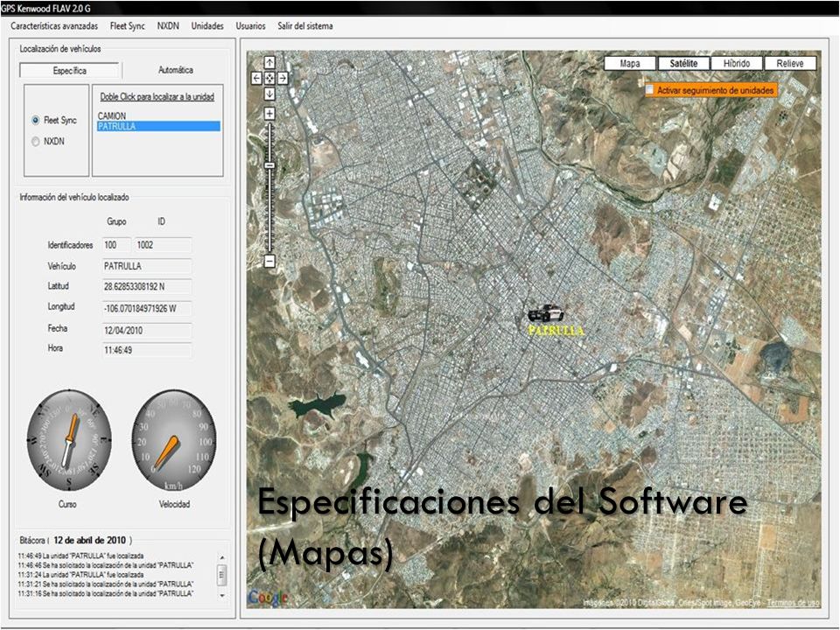
Task: Open Términos de uso link
Action: click(x=793, y=603)
